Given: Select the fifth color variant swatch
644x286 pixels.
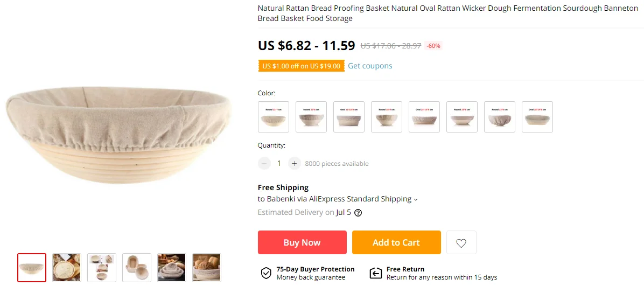Looking at the screenshot, I should click(424, 117).
